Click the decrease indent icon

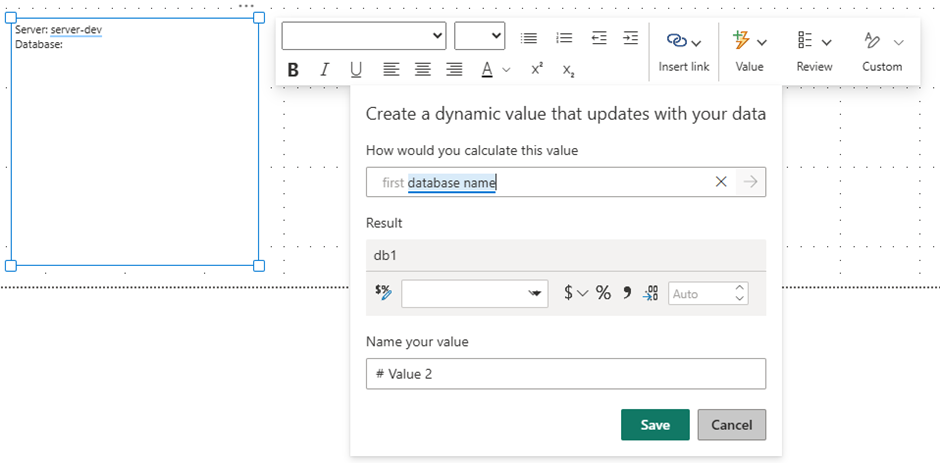[599, 38]
